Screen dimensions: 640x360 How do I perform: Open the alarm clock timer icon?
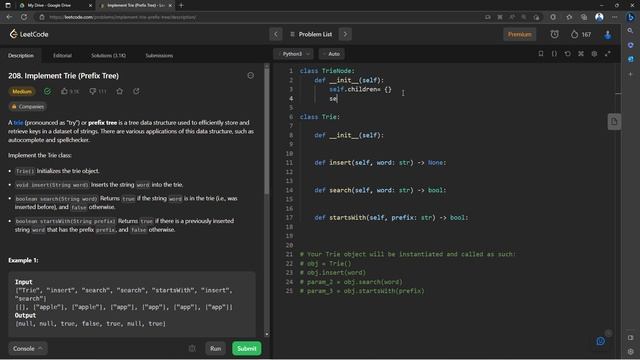pyautogui.click(x=554, y=34)
